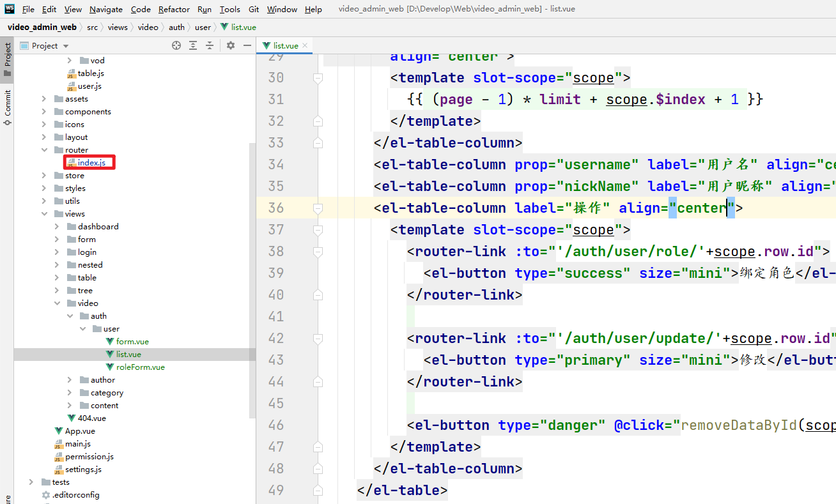Expand the dashboard folder
The width and height of the screenshot is (836, 504).
point(57,227)
